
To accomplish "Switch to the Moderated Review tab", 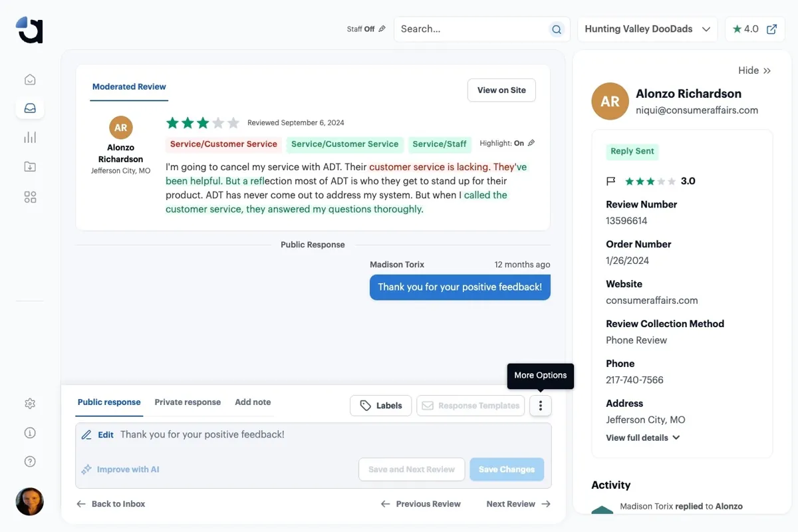I will tap(129, 87).
